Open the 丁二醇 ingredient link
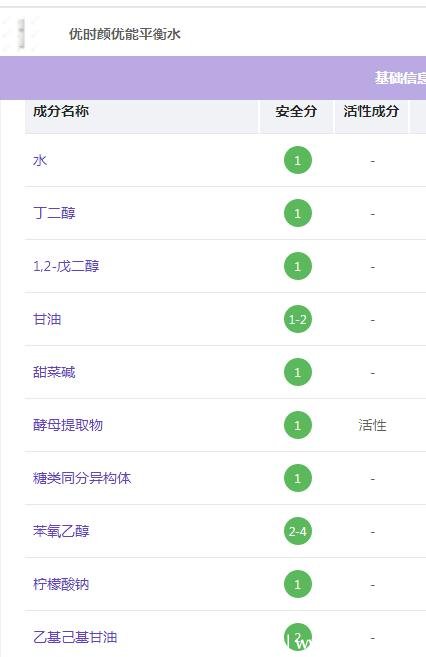The width and height of the screenshot is (426, 657). point(54,213)
